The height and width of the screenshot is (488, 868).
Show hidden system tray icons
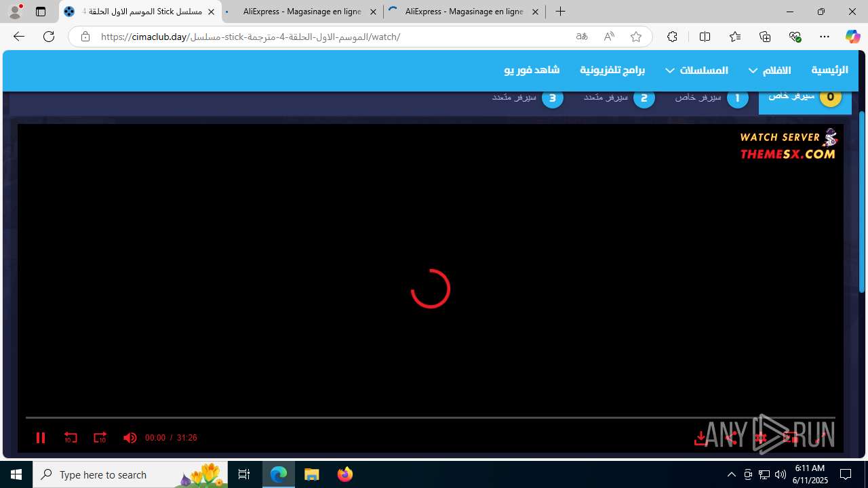pyautogui.click(x=731, y=474)
